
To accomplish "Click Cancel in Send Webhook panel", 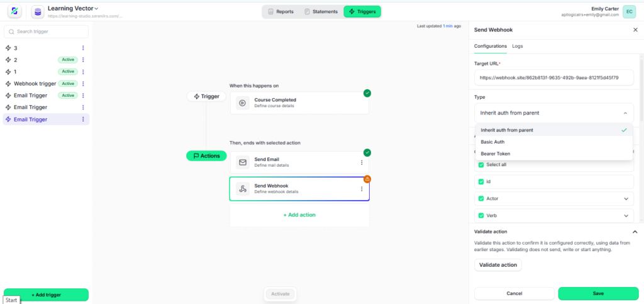I will coord(514,293).
